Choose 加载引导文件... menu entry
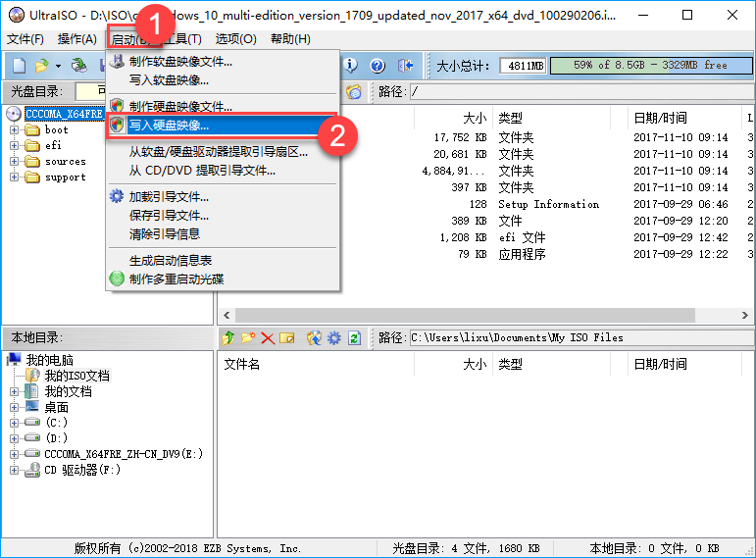This screenshot has width=756, height=558. click(223, 197)
